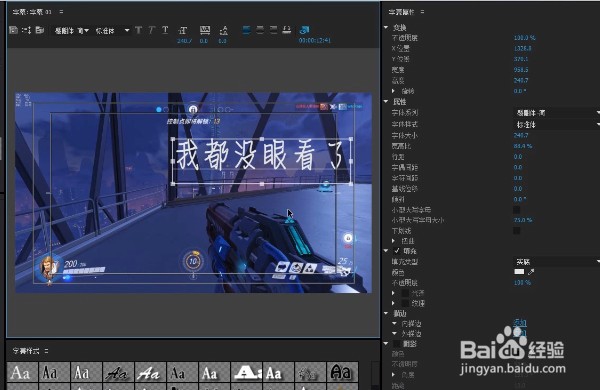Click the transform 不透明度 value 100.0 %
Screen dimensions: 600x390
pos(525,38)
